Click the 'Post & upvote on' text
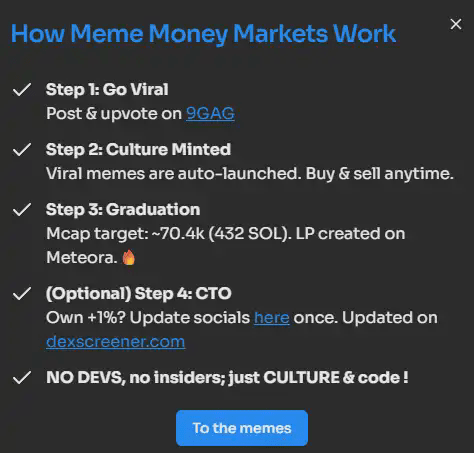The height and width of the screenshot is (453, 474). click(114, 114)
